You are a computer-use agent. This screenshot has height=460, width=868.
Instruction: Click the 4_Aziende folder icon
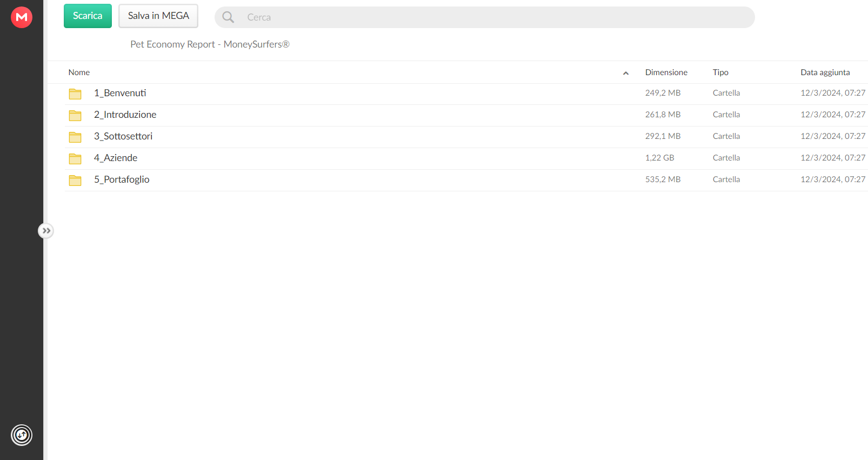click(75, 158)
